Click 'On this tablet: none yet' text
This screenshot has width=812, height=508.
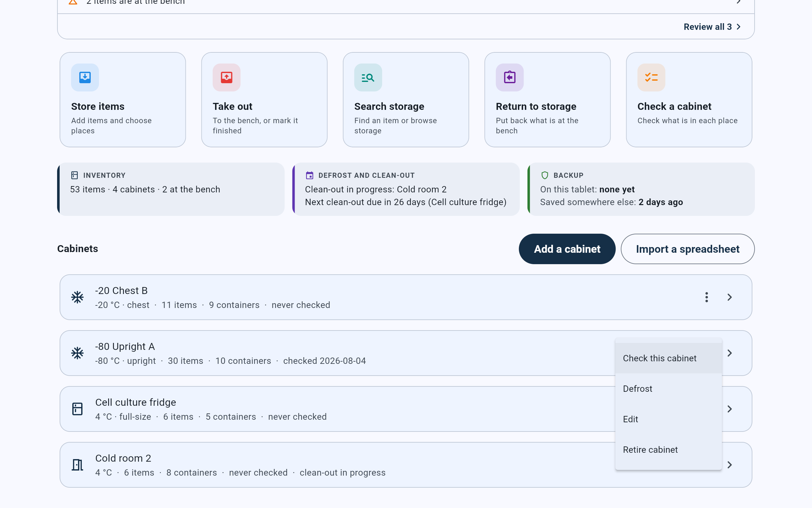click(x=587, y=190)
